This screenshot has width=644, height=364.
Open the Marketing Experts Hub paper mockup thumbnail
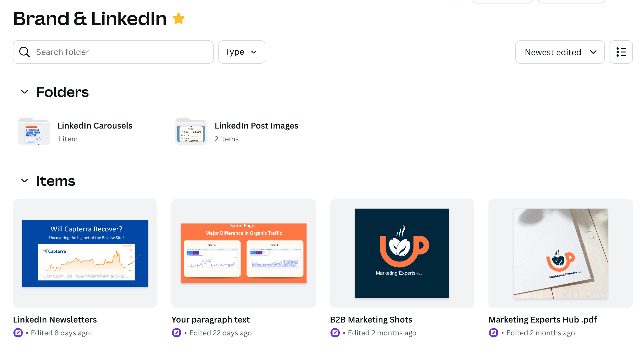(x=561, y=253)
